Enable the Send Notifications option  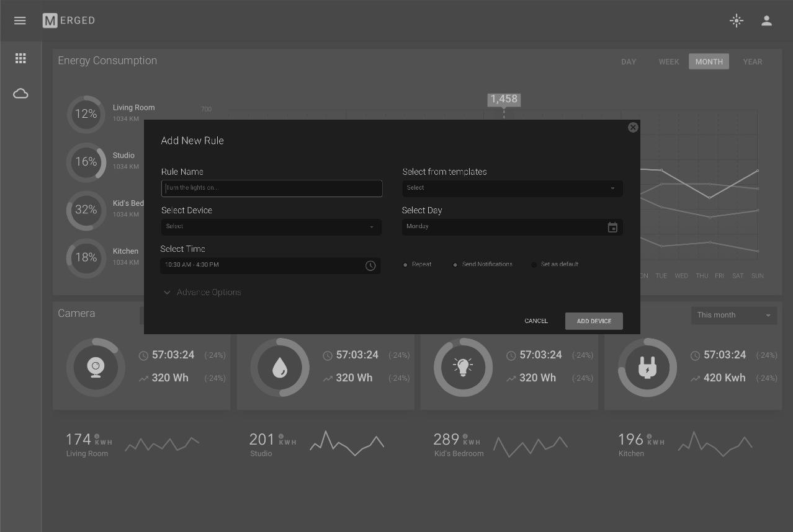(x=455, y=265)
